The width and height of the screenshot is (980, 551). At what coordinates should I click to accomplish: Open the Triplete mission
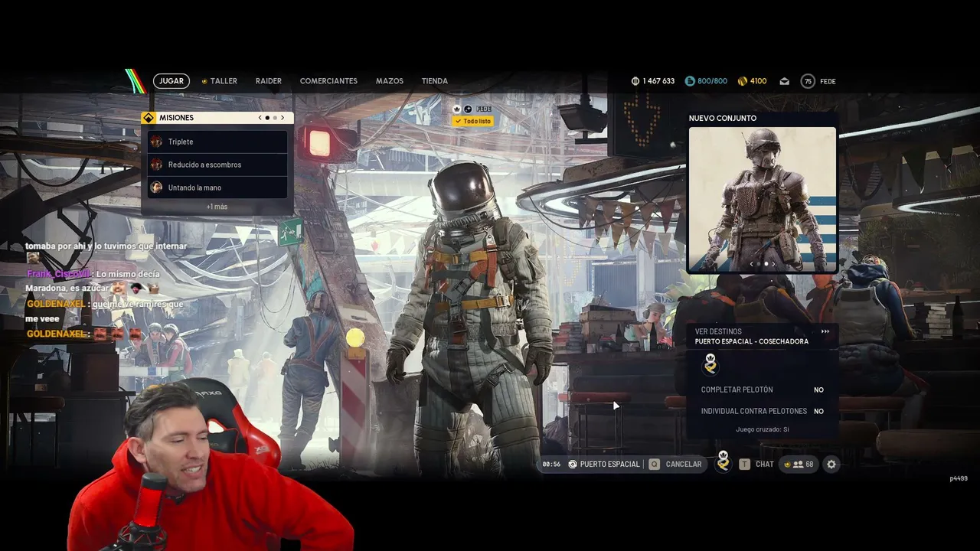[x=217, y=142]
